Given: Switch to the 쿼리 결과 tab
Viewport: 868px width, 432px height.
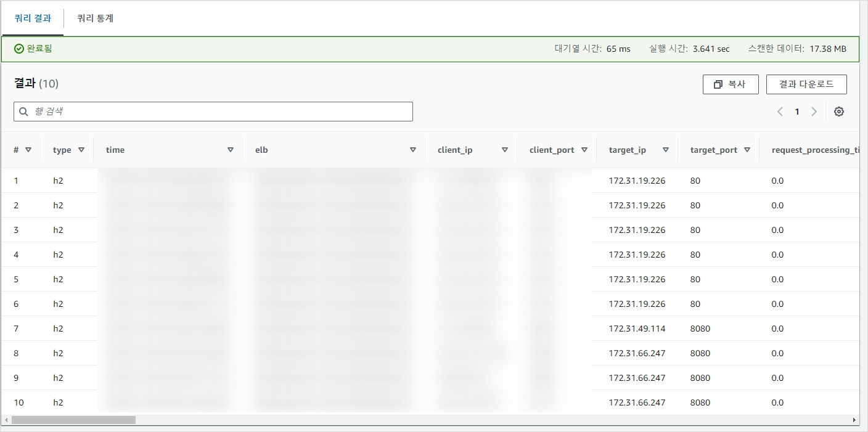Looking at the screenshot, I should (x=32, y=18).
